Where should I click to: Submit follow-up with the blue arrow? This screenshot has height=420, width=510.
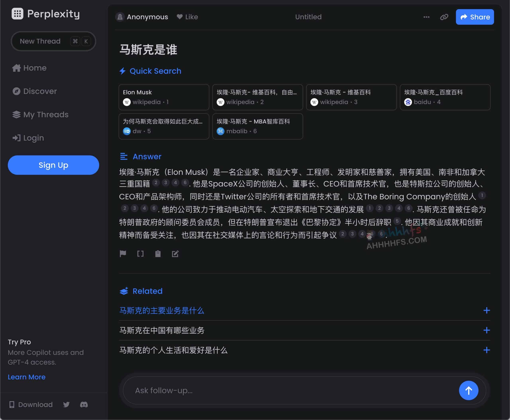(468, 390)
